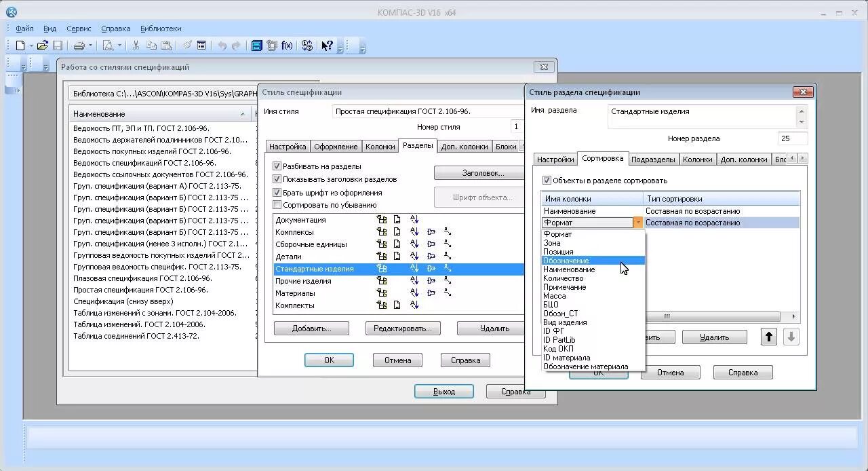
Task: Click connection icon in Материалы row
Action: (448, 293)
